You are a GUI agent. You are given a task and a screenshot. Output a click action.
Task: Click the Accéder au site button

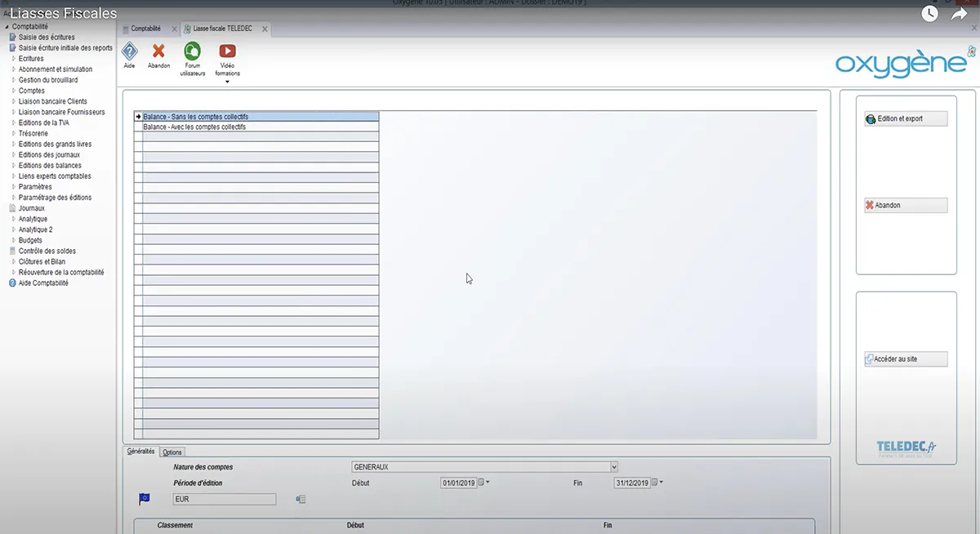[906, 358]
